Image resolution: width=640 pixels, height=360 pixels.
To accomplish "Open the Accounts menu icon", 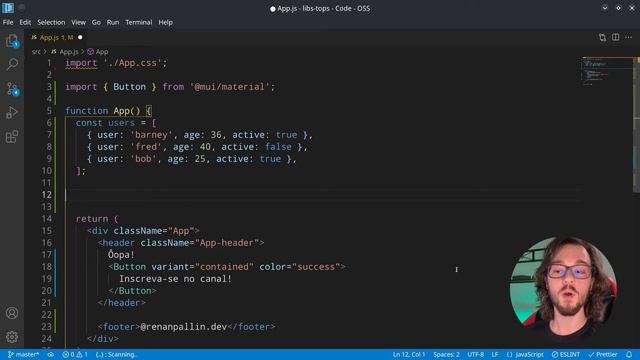I will (12, 313).
